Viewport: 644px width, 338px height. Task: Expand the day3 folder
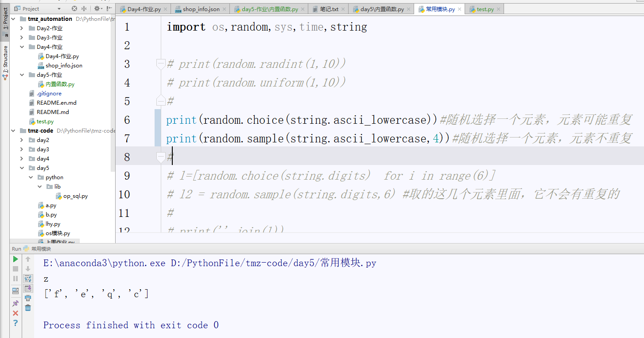22,149
